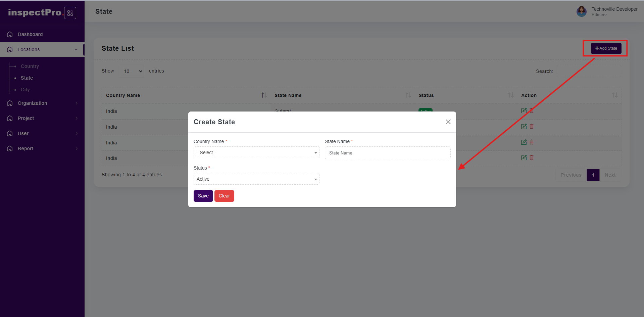Change the show entries count dropdown
Image resolution: width=644 pixels, height=317 pixels.
tap(132, 71)
